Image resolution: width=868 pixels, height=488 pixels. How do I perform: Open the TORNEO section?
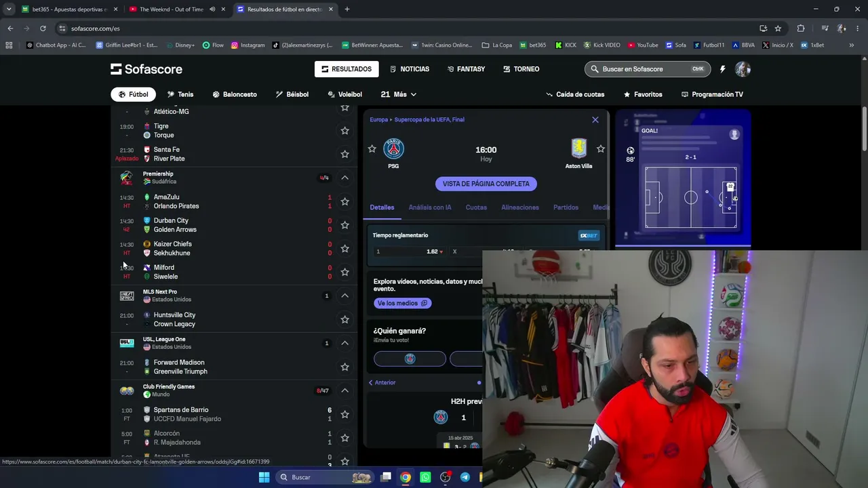(521, 69)
